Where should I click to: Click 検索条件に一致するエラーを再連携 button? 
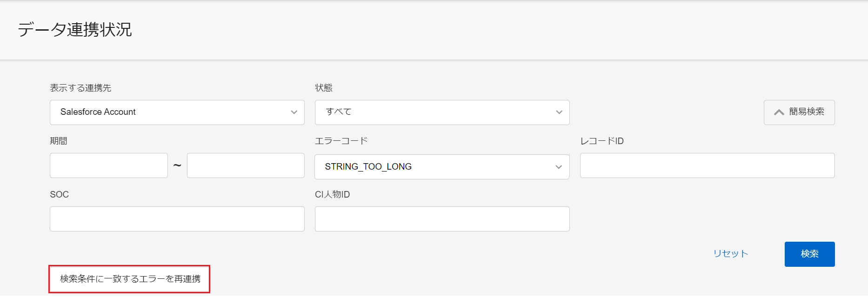coord(130,279)
